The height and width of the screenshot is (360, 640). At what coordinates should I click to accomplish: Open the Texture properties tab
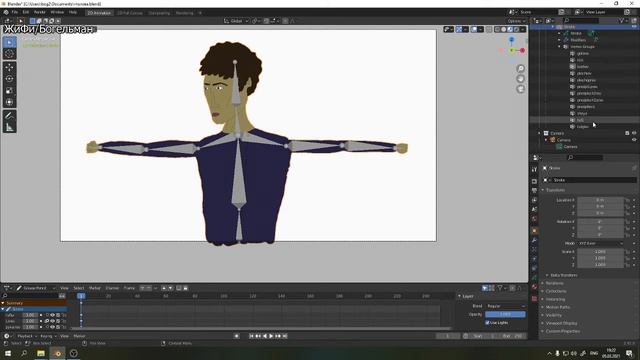pos(534,298)
